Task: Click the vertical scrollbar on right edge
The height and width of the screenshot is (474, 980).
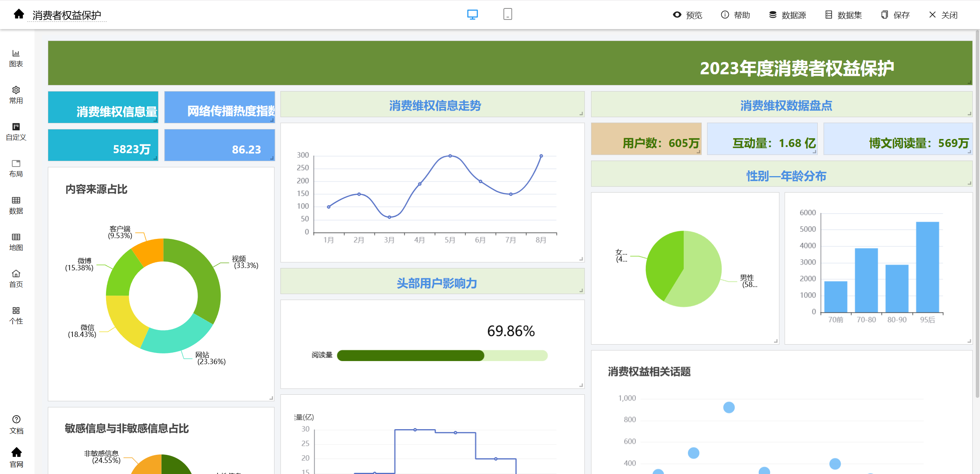Action: tap(977, 214)
